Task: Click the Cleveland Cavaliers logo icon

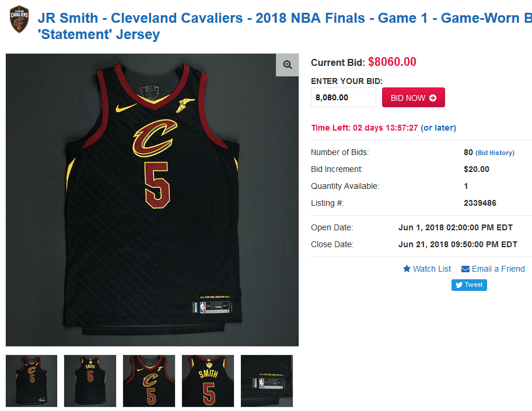Action: pyautogui.click(x=19, y=19)
